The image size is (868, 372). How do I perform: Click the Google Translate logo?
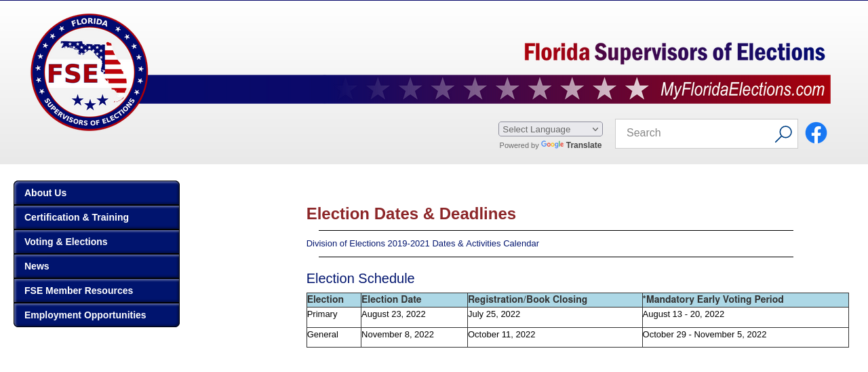point(553,145)
